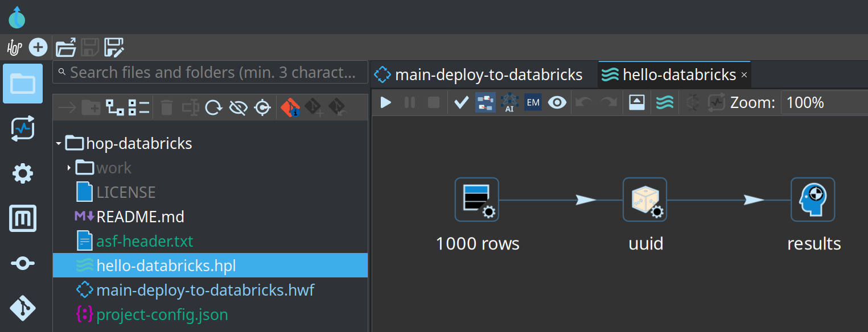The width and height of the screenshot is (868, 332).
Task: Pause the pipeline execution
Action: point(410,102)
